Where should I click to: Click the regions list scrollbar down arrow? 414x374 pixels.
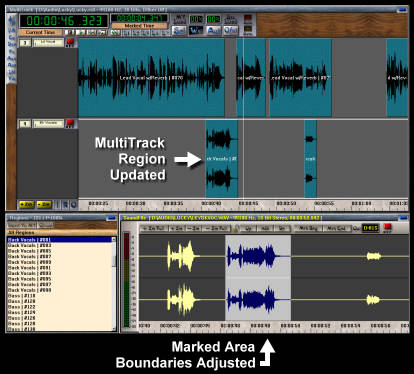tap(114, 328)
